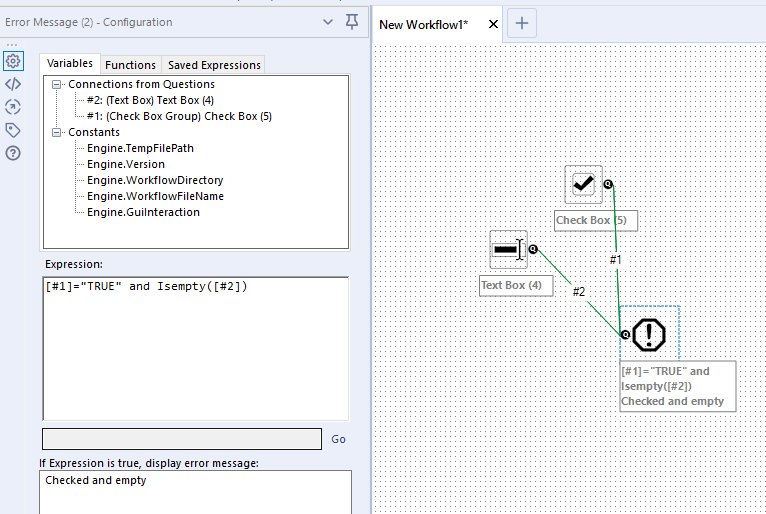Select Engine.TempFilePath constant
Image resolution: width=766 pixels, height=514 pixels.
[140, 148]
